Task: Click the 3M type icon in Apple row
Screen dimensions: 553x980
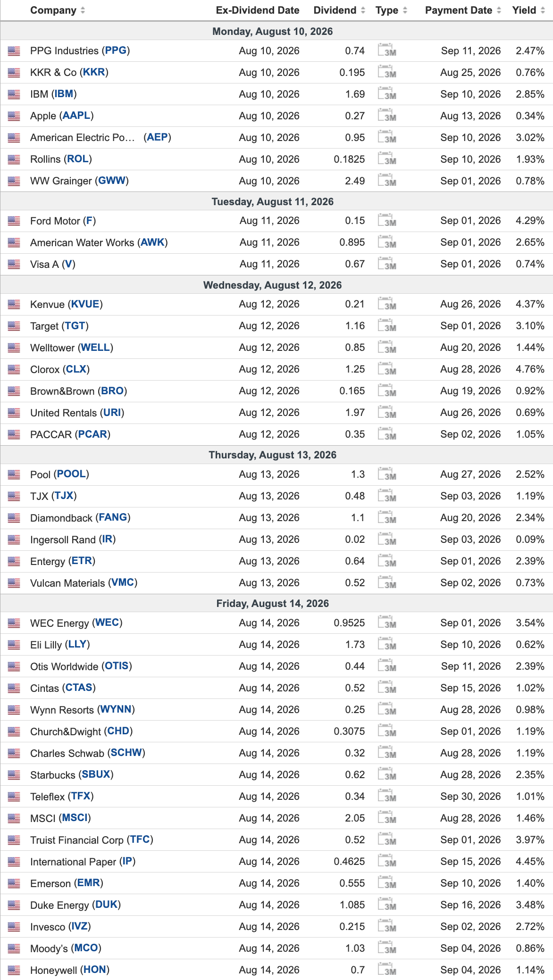Action: 387,115
